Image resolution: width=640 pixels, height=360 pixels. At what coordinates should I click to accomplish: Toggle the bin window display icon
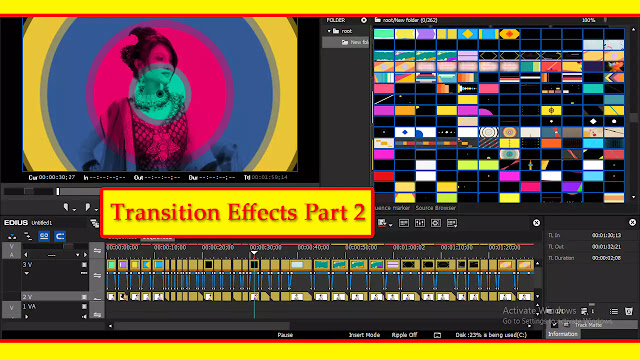tap(404, 223)
